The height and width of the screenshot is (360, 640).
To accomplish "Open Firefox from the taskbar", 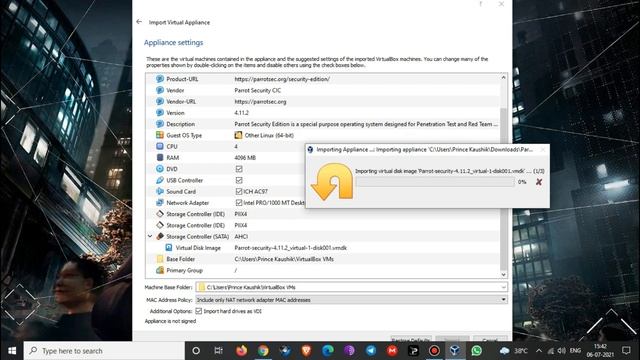I will coord(241,351).
